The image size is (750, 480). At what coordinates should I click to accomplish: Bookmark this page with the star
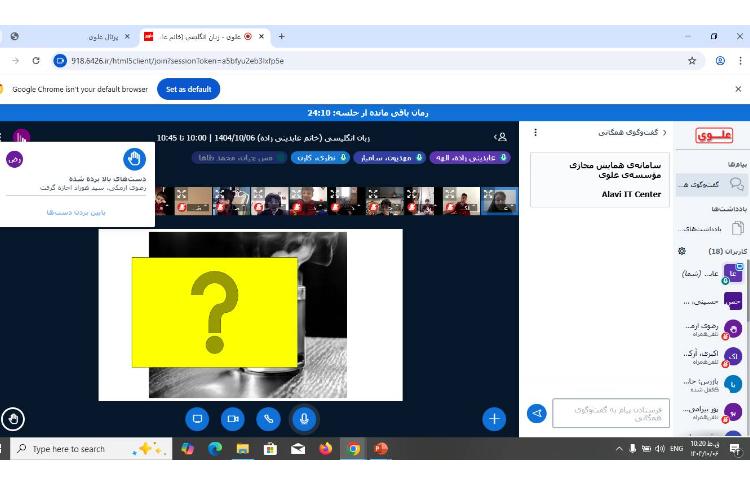click(692, 61)
